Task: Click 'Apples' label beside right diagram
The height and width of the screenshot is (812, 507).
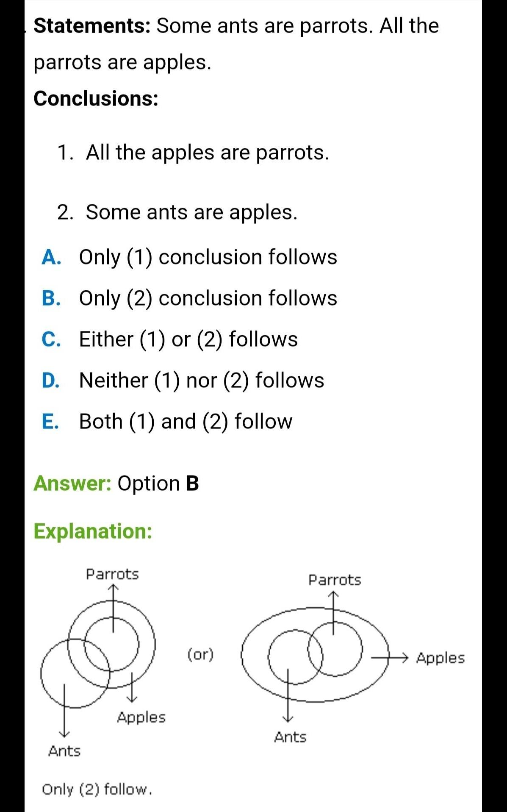Action: [440, 658]
